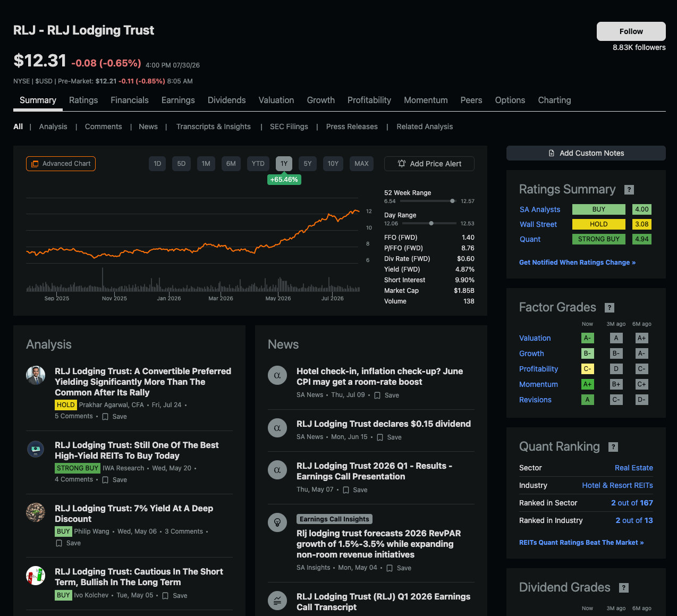Filter feed by Transcripts & Insights
This screenshot has width=677, height=616.
click(214, 126)
